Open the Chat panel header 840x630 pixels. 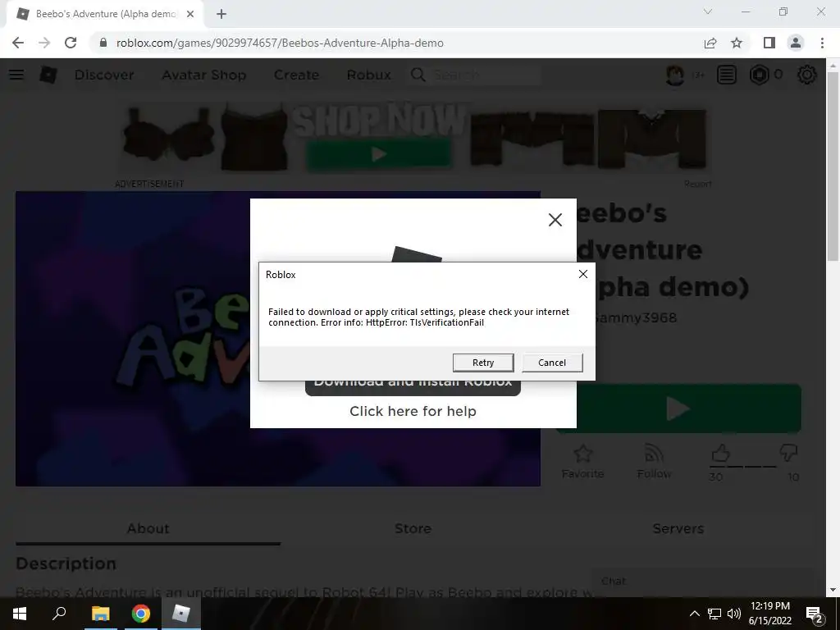point(702,582)
